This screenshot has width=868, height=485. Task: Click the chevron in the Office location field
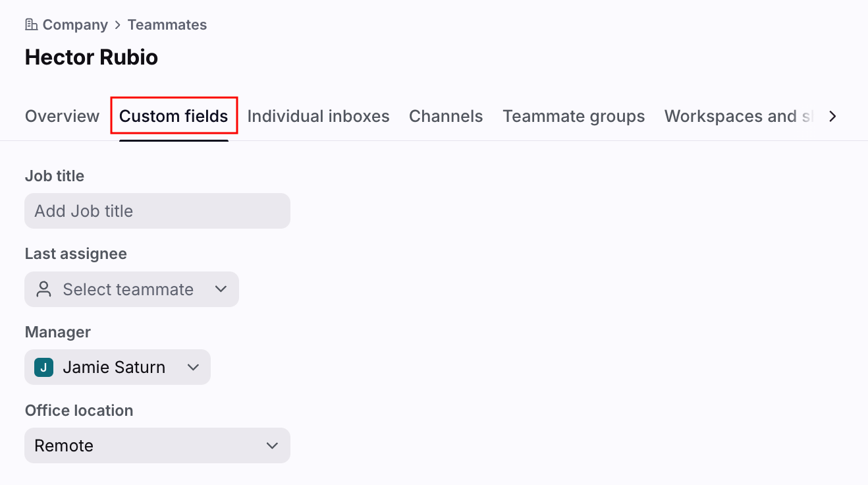coord(272,446)
